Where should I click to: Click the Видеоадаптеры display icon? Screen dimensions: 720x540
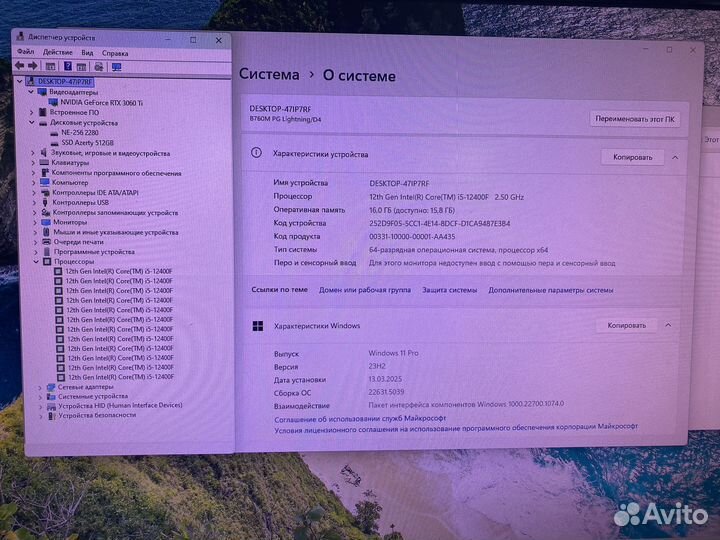click(x=42, y=92)
